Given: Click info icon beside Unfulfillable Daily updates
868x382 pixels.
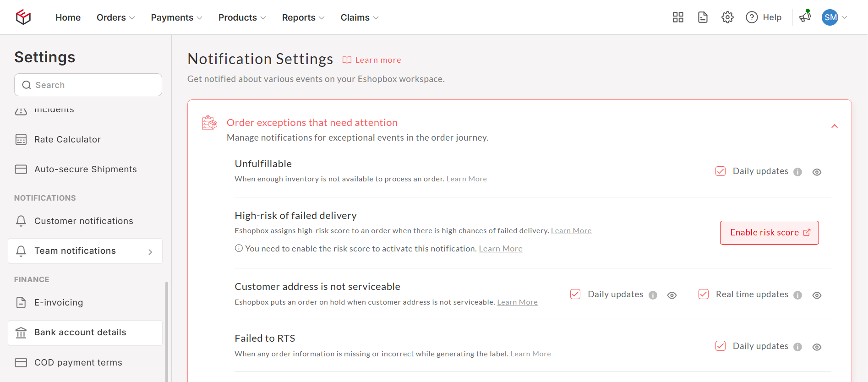Looking at the screenshot, I should (x=797, y=172).
